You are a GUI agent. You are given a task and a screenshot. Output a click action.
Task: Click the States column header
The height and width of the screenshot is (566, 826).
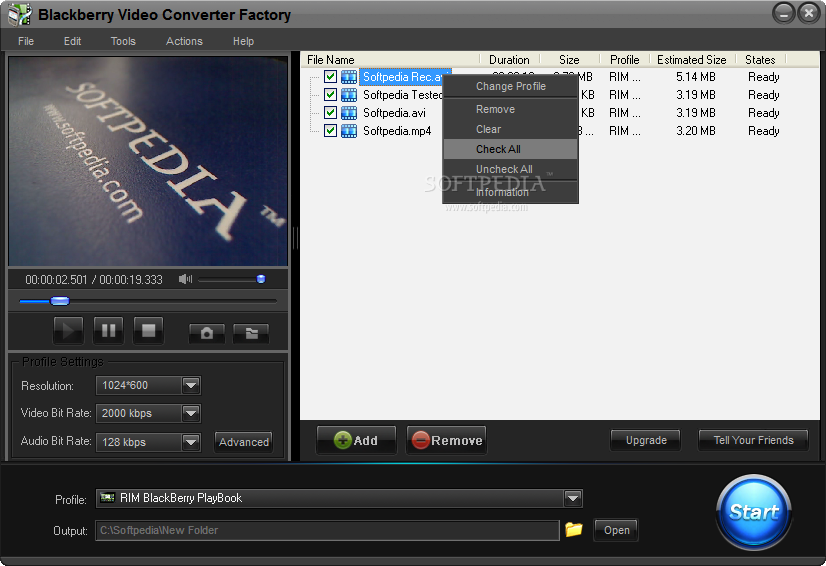761,60
